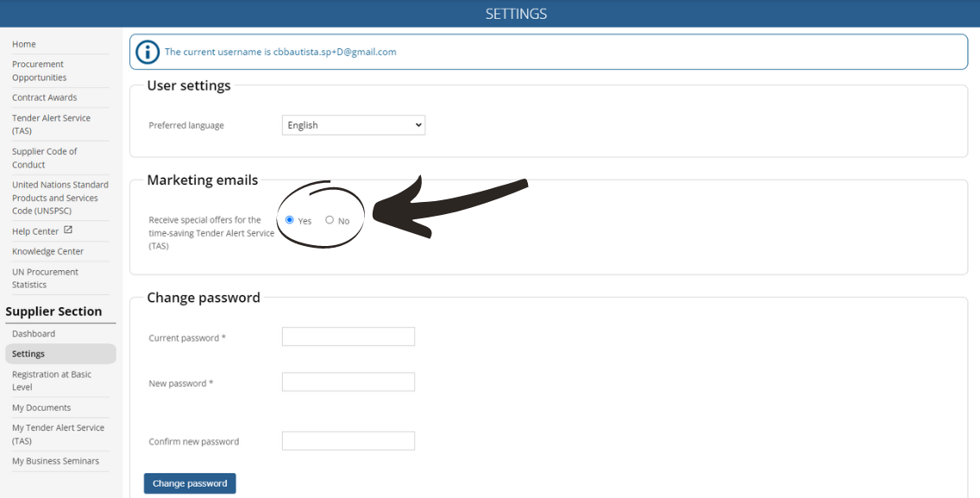The width and height of the screenshot is (980, 498).
Task: Click the Marketing emails heading
Action: [x=203, y=180]
